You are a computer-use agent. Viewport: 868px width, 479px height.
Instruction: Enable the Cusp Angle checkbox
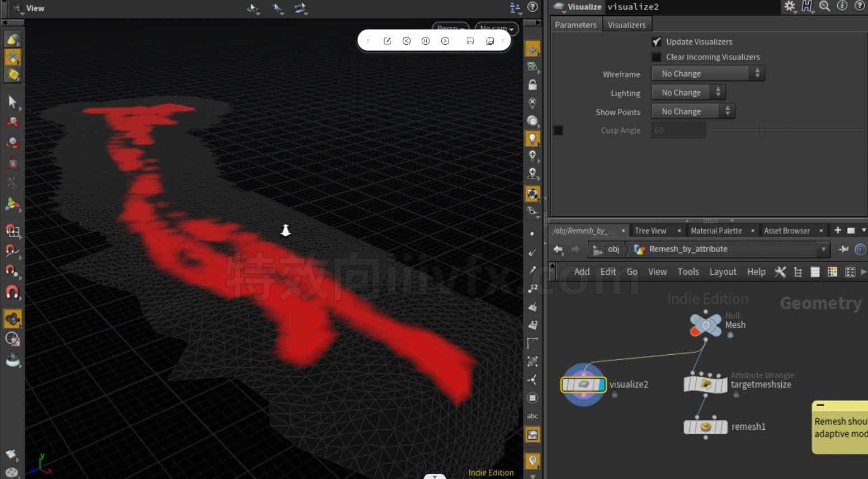click(x=558, y=130)
